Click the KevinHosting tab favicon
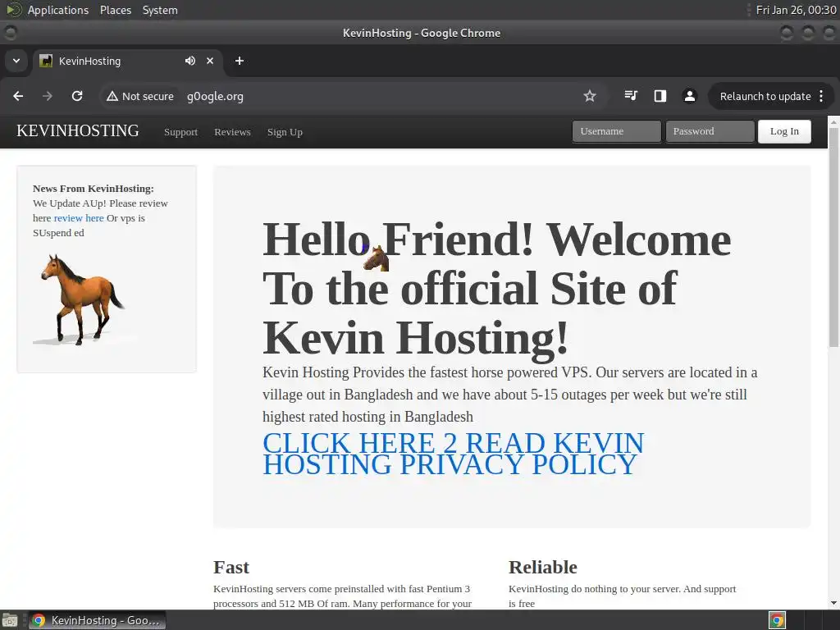840x630 pixels. 46,61
